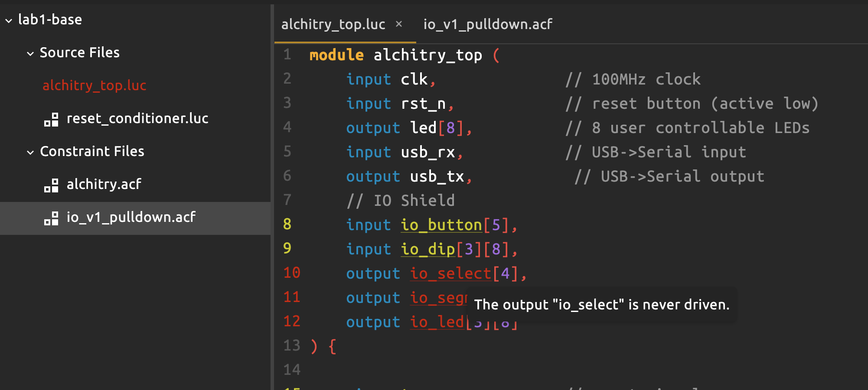This screenshot has width=868, height=390.
Task: Select the alchitry_top.luc editor tab
Action: (333, 24)
